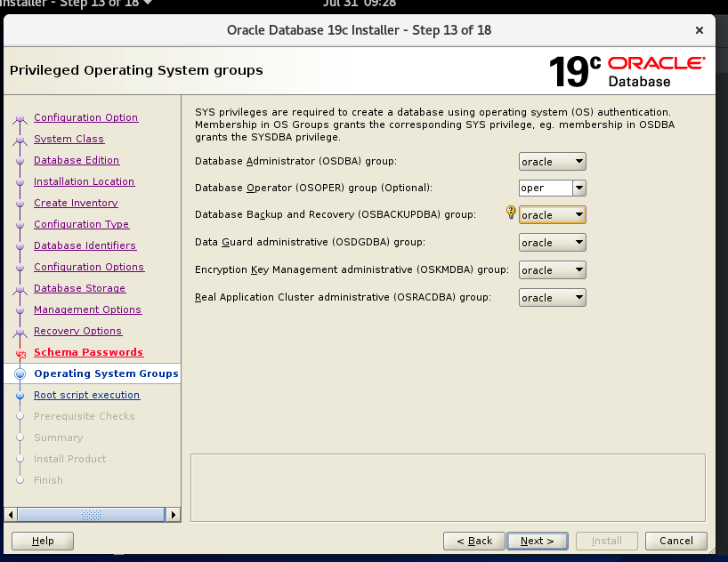This screenshot has height=562, width=728.
Task: Go to Configuration Options step
Action: (x=89, y=267)
